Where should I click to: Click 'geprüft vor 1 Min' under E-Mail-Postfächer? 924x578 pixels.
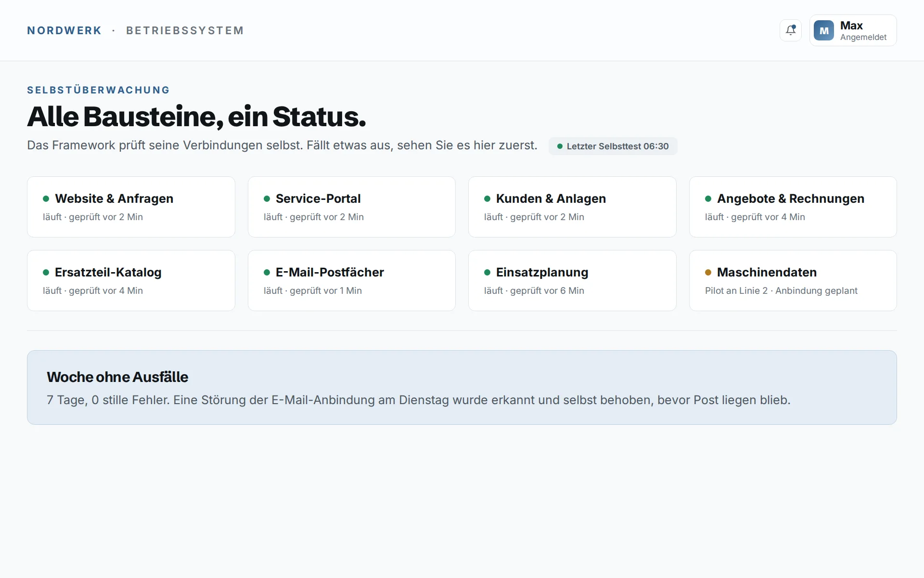pos(326,290)
